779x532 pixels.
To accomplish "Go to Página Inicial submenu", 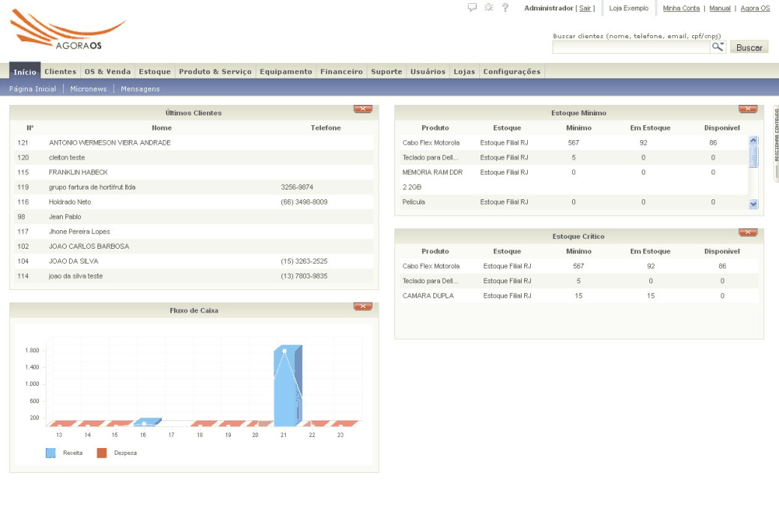I will pyautogui.click(x=32, y=89).
